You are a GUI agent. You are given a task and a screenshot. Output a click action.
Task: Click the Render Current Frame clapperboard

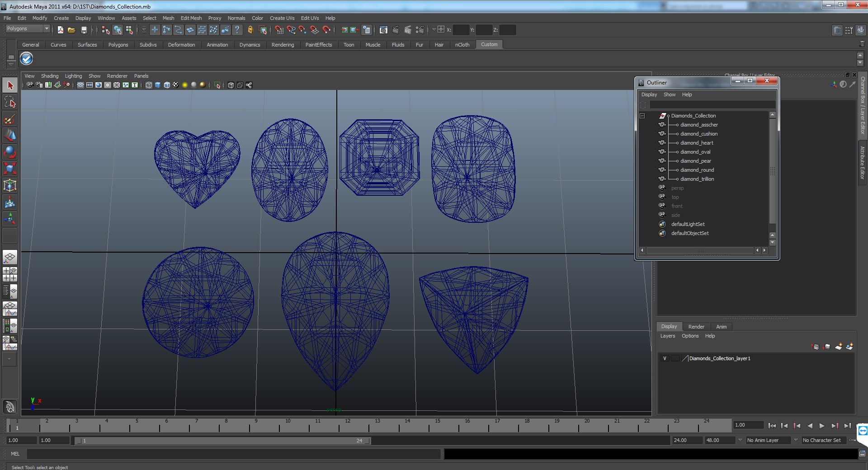(x=396, y=30)
